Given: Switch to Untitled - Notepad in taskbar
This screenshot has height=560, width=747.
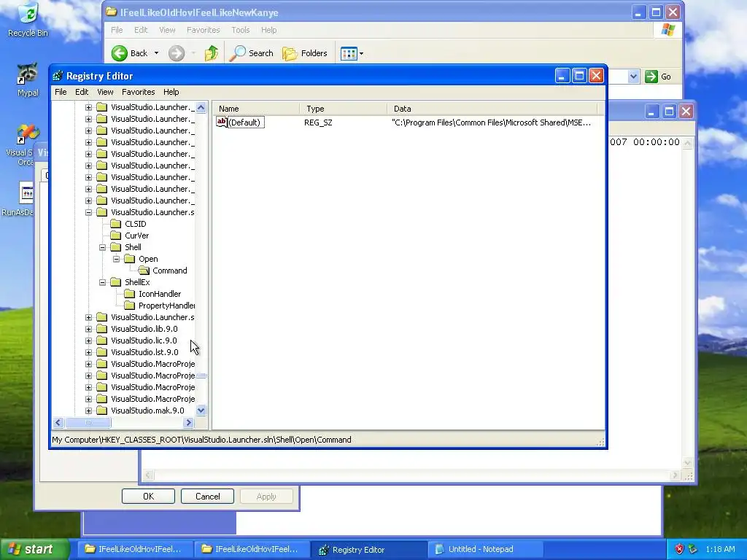Looking at the screenshot, I should pyautogui.click(x=485, y=550).
